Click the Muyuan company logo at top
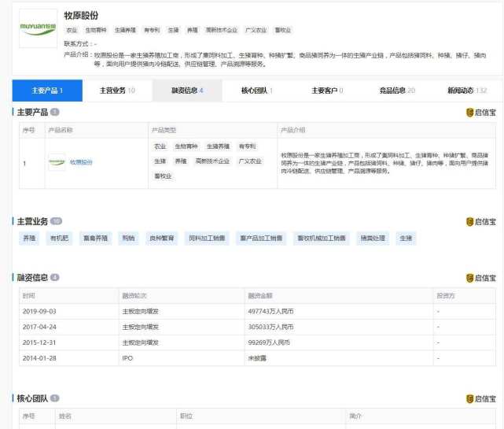 coord(38,28)
